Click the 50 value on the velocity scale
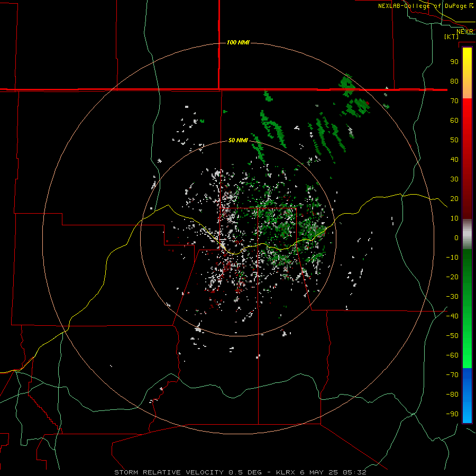Image resolution: width=476 pixels, height=476 pixels. (x=454, y=140)
